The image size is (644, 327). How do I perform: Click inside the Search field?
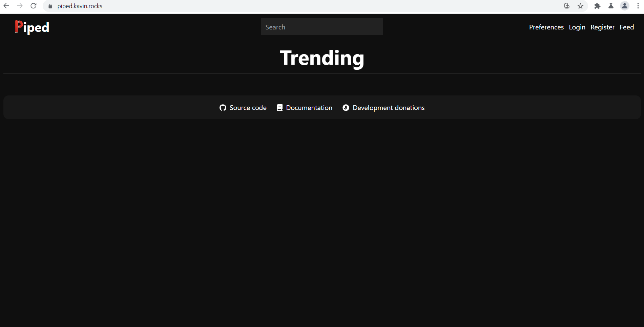coord(322,27)
